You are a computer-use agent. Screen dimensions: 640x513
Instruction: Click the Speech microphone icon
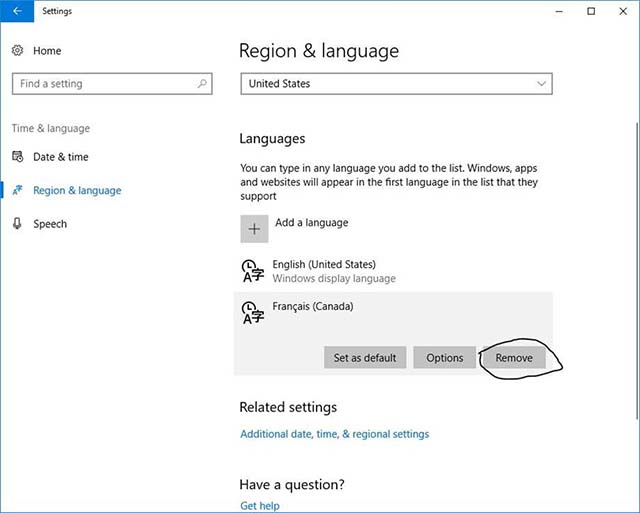pos(18,224)
